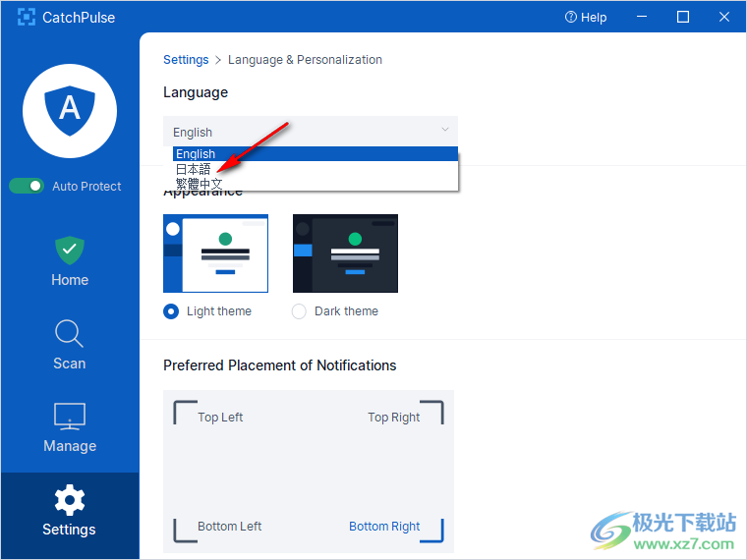The width and height of the screenshot is (747, 560).
Task: Minimize the CatchPulse window
Action: pos(642,17)
